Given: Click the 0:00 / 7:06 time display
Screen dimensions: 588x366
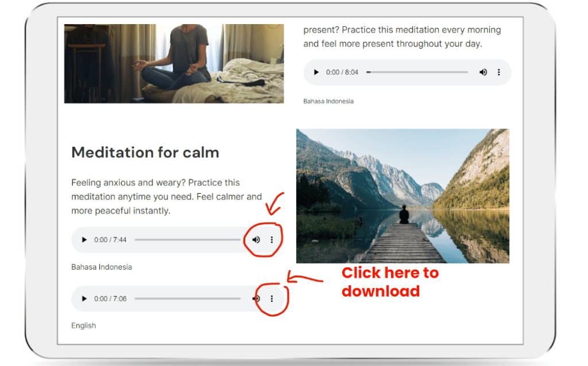Looking at the screenshot, I should [110, 298].
